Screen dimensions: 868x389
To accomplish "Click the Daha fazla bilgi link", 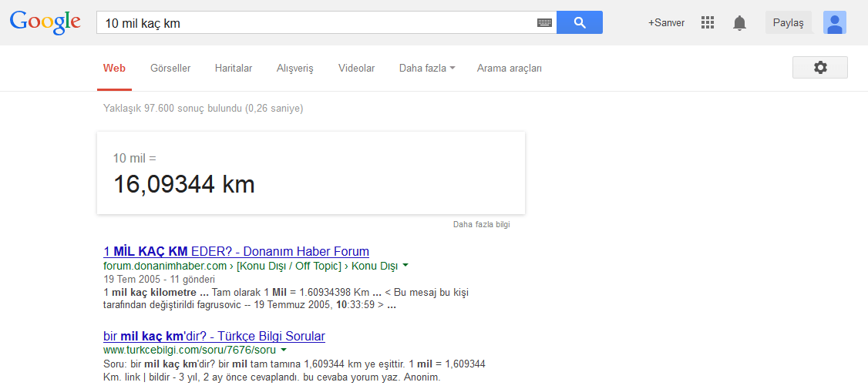I will pos(482,225).
